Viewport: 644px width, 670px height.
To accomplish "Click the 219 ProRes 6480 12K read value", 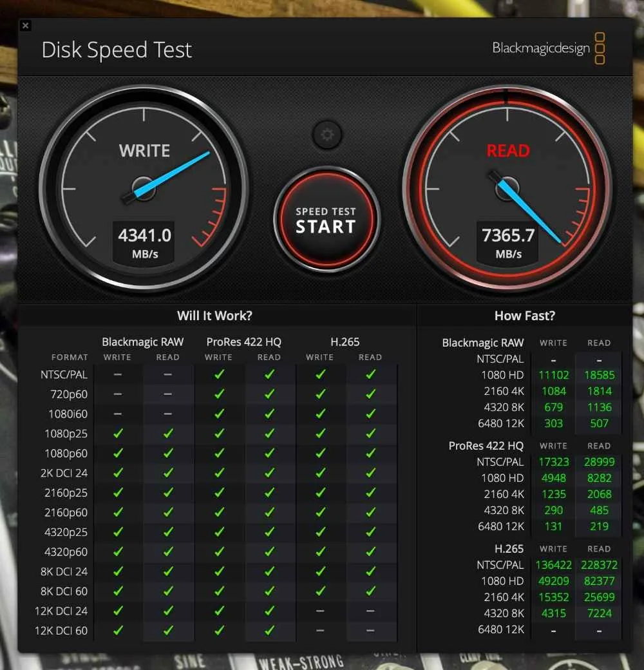I will coord(599,526).
